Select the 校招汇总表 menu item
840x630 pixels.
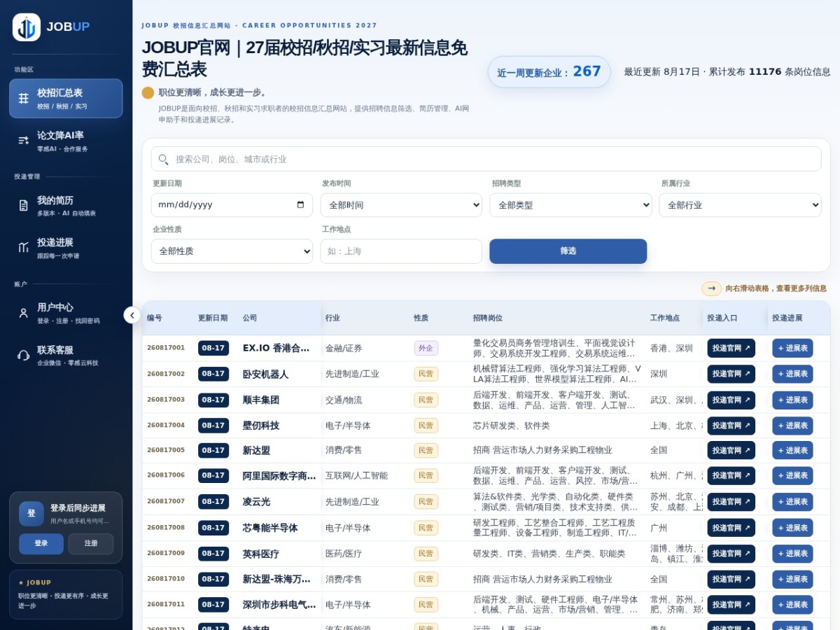[66, 99]
